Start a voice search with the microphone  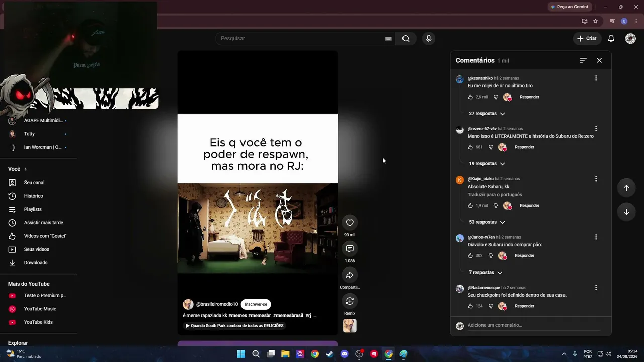[x=428, y=39]
